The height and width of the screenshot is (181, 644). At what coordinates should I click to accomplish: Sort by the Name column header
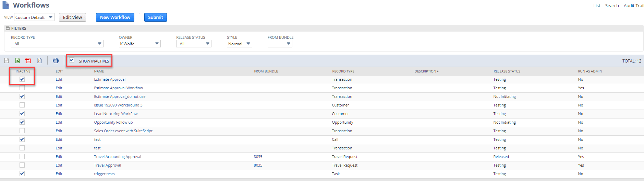tap(99, 71)
